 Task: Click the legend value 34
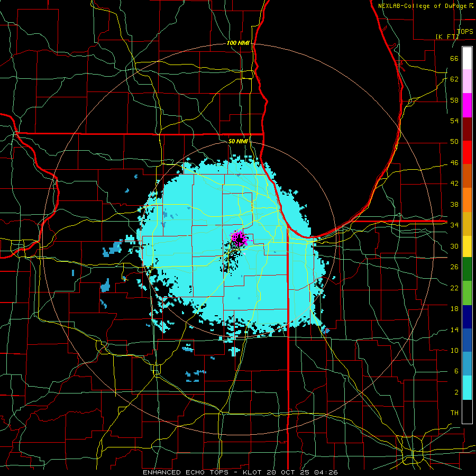tap(454, 225)
